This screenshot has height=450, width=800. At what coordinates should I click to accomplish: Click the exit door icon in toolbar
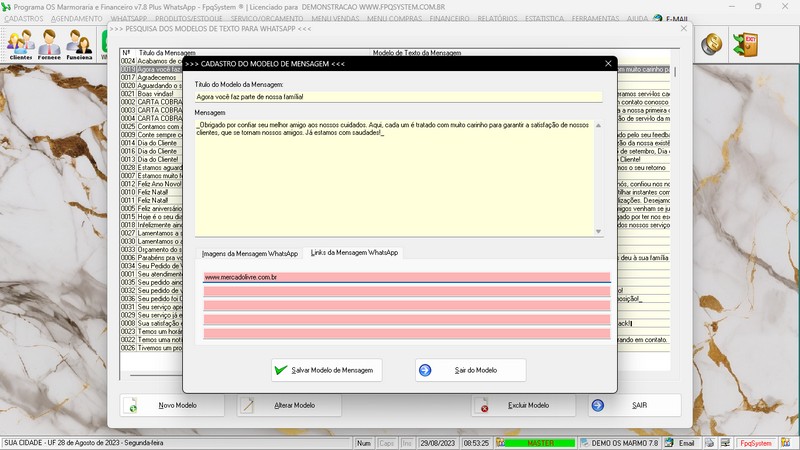[745, 44]
